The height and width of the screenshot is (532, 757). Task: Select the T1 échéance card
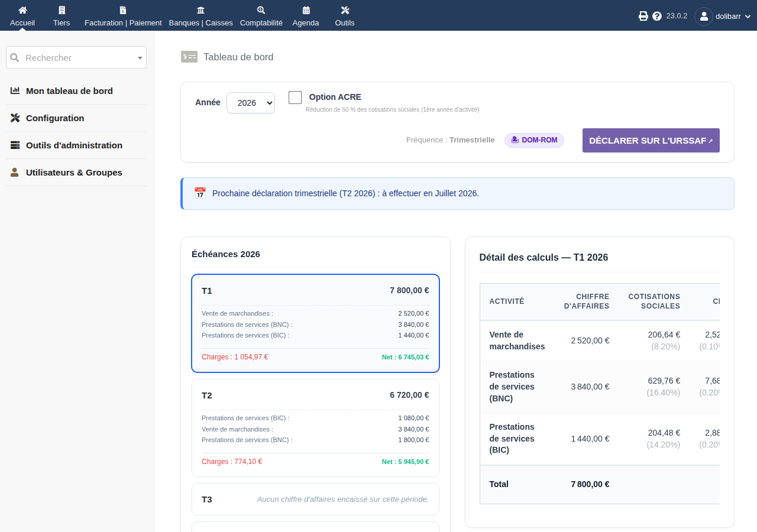point(315,323)
